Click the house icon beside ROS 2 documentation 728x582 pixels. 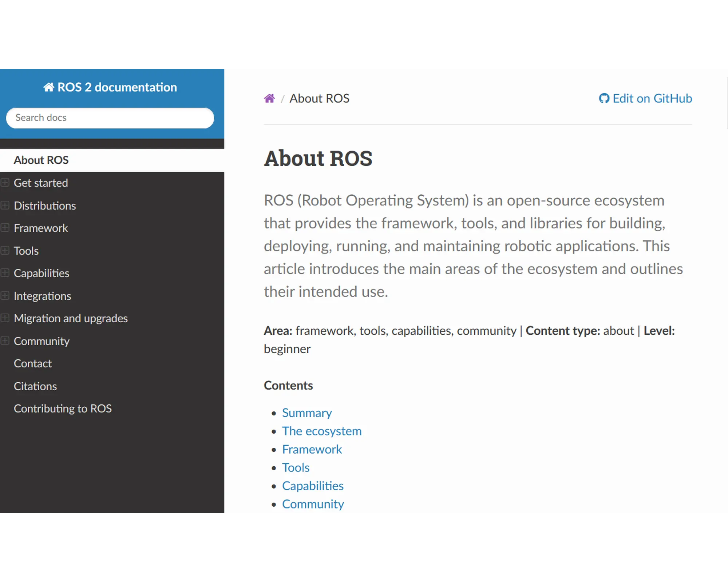pyautogui.click(x=49, y=87)
